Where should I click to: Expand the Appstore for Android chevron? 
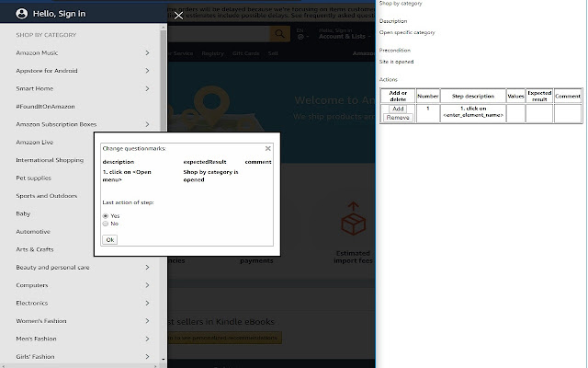(147, 71)
